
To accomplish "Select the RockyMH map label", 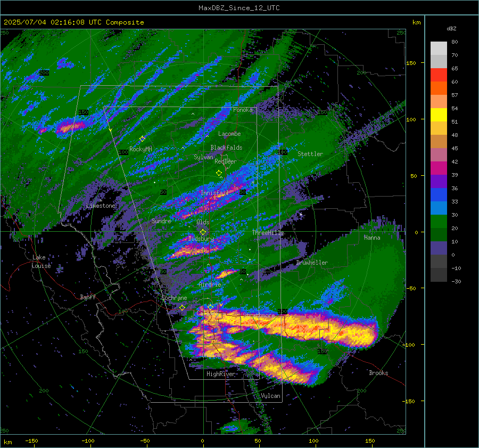I will coord(141,149).
